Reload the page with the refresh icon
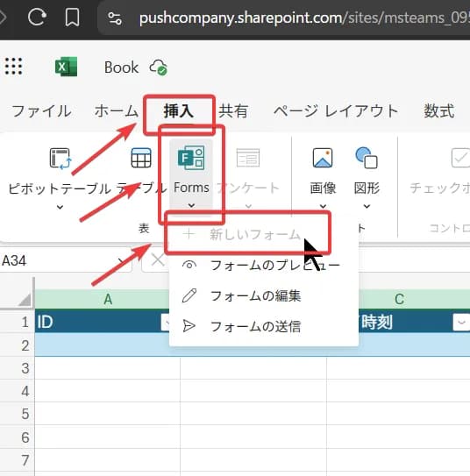 pyautogui.click(x=37, y=17)
